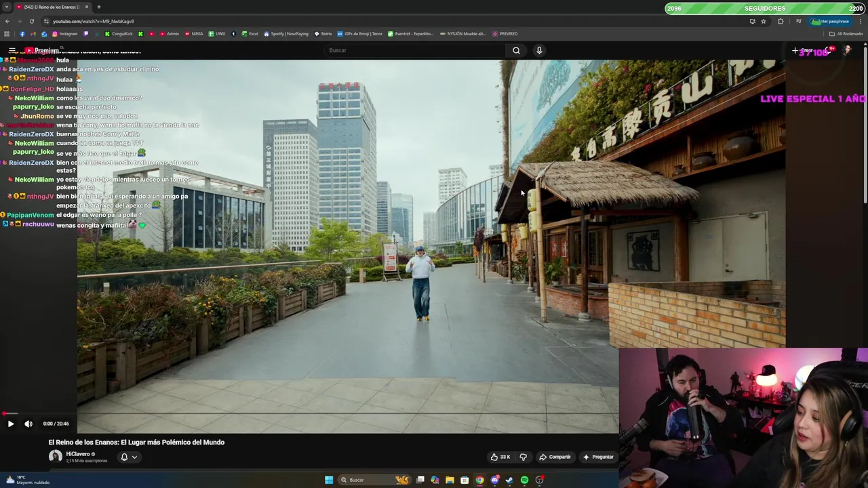This screenshot has width=868, height=488.
Task: Go back in Chrome browser
Action: (x=7, y=21)
